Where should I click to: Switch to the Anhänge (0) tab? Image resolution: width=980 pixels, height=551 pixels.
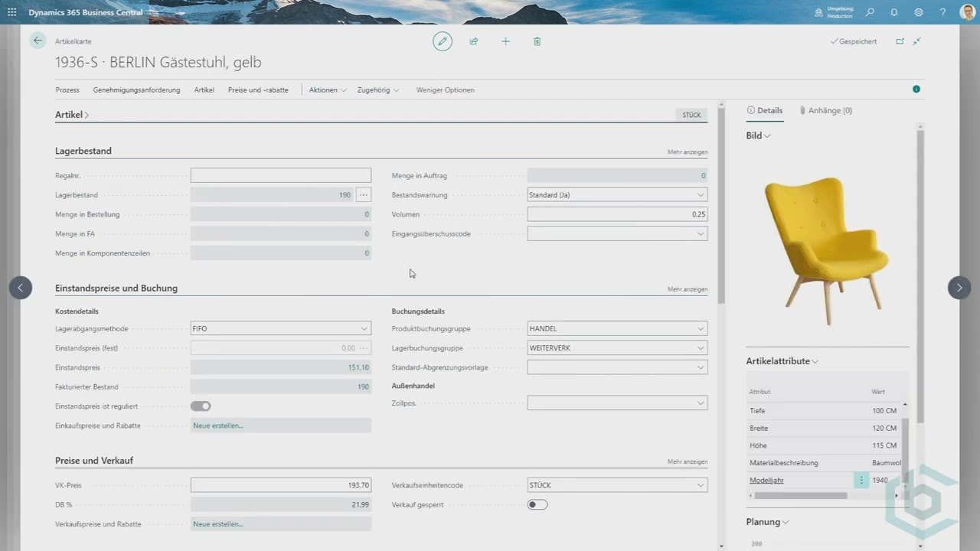point(825,110)
